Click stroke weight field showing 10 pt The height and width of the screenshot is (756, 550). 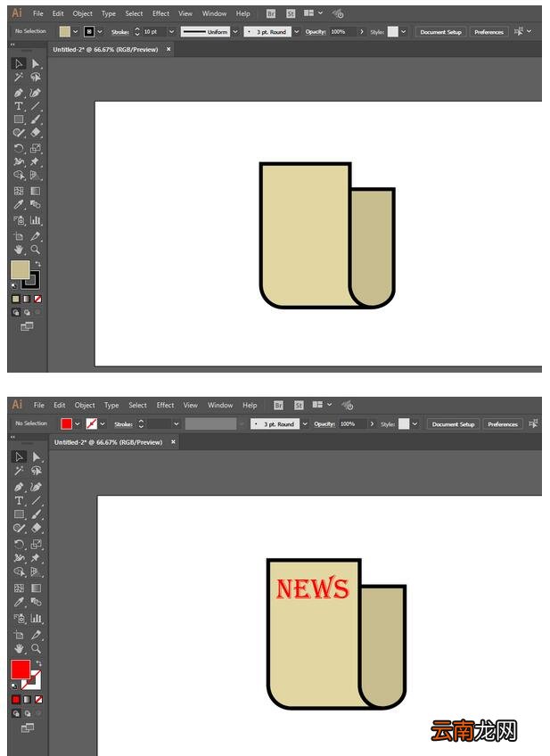point(154,32)
